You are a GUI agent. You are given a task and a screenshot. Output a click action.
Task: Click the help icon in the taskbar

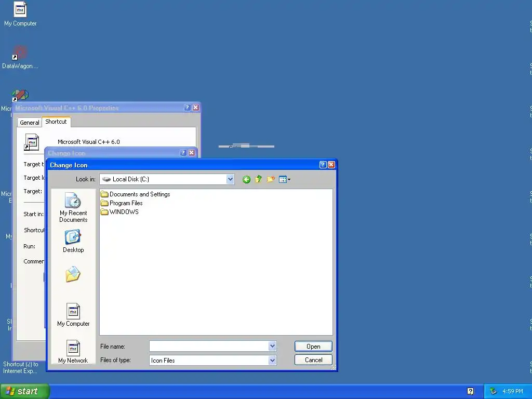coord(470,391)
